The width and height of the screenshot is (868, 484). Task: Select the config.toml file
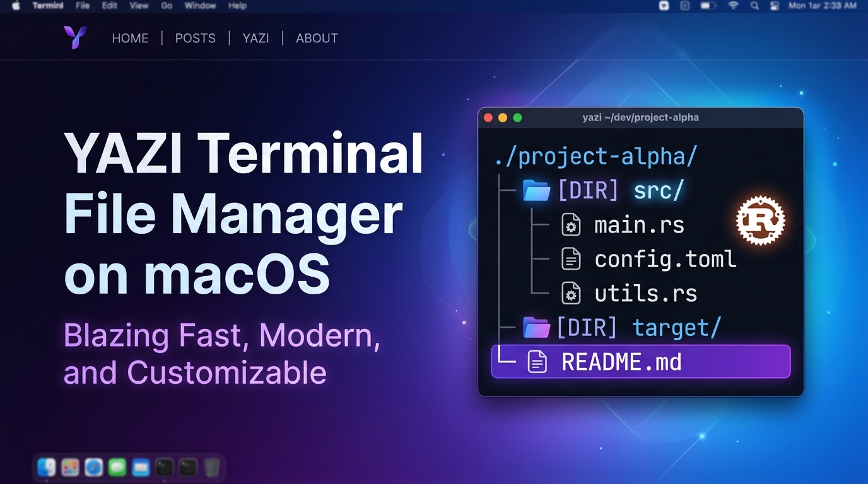[x=666, y=260]
